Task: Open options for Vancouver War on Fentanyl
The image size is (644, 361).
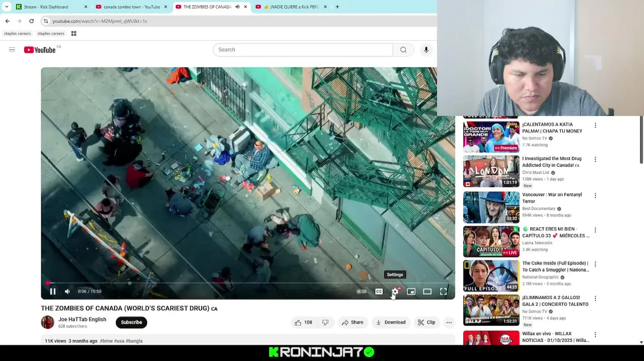Action: point(595,196)
